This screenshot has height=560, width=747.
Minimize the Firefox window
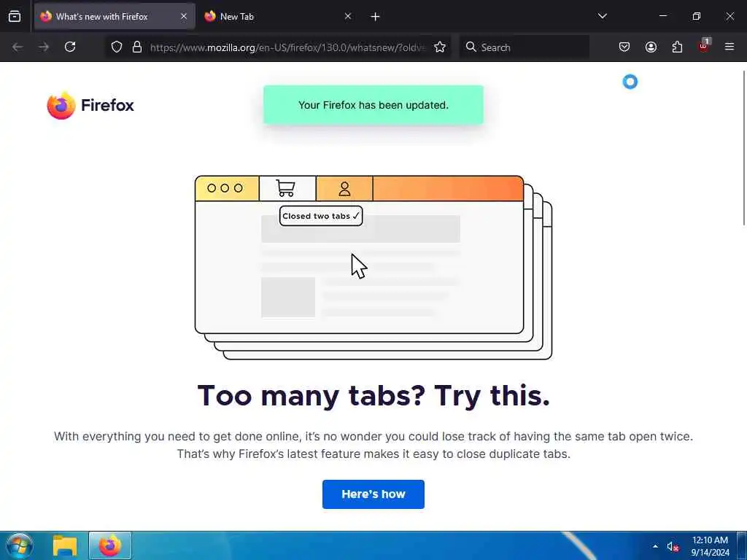[x=662, y=16]
